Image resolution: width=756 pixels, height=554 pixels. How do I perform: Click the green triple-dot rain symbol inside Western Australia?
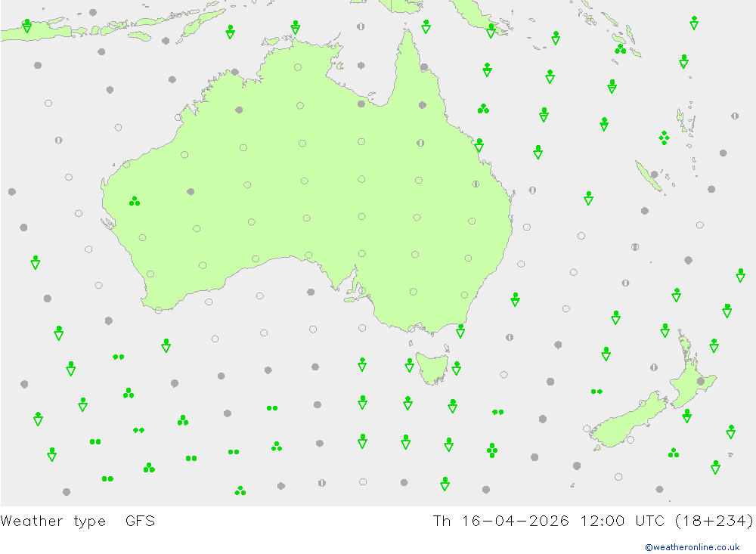coord(135,201)
